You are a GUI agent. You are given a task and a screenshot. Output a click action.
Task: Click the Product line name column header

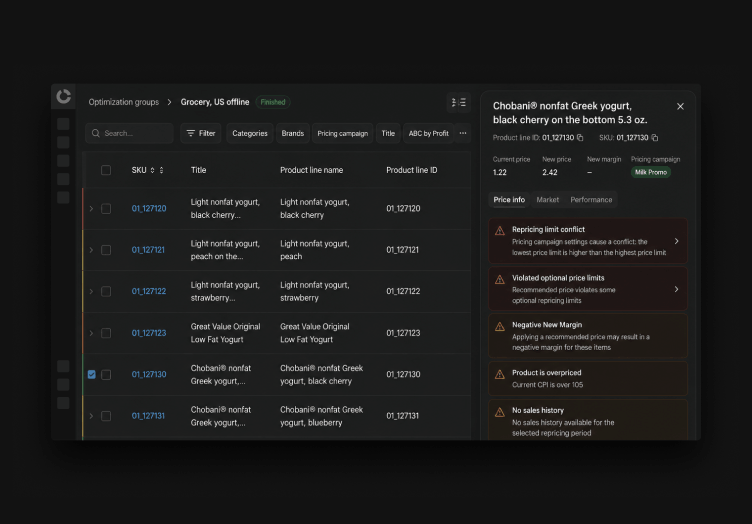point(311,170)
